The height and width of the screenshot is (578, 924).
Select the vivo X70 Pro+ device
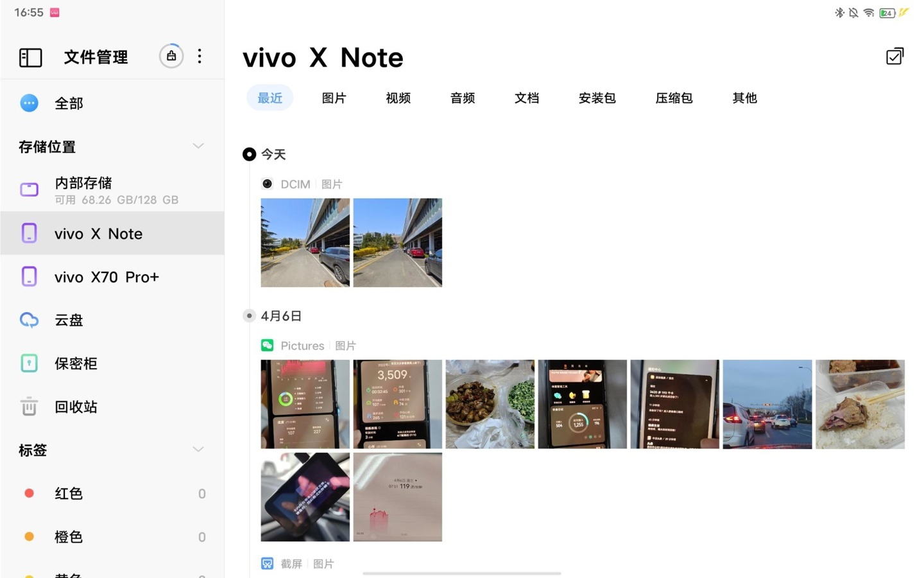(112, 277)
